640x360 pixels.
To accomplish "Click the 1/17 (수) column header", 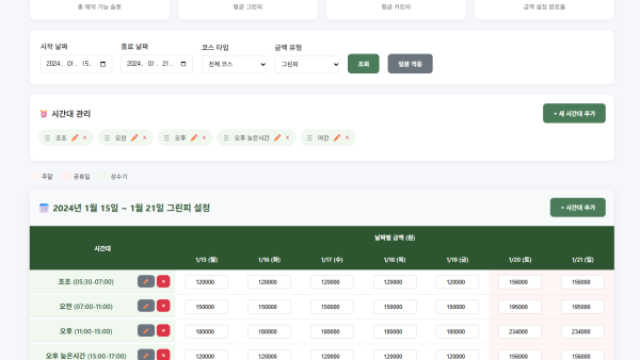I will click(x=332, y=260).
